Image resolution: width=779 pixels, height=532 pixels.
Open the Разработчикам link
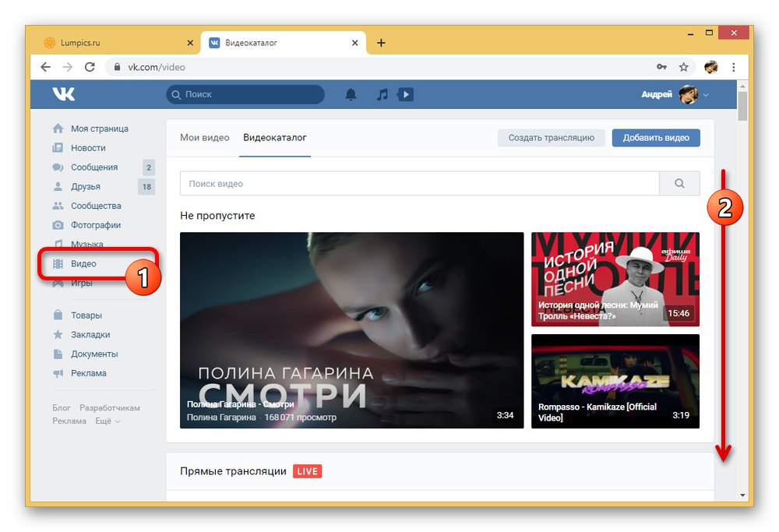point(110,407)
